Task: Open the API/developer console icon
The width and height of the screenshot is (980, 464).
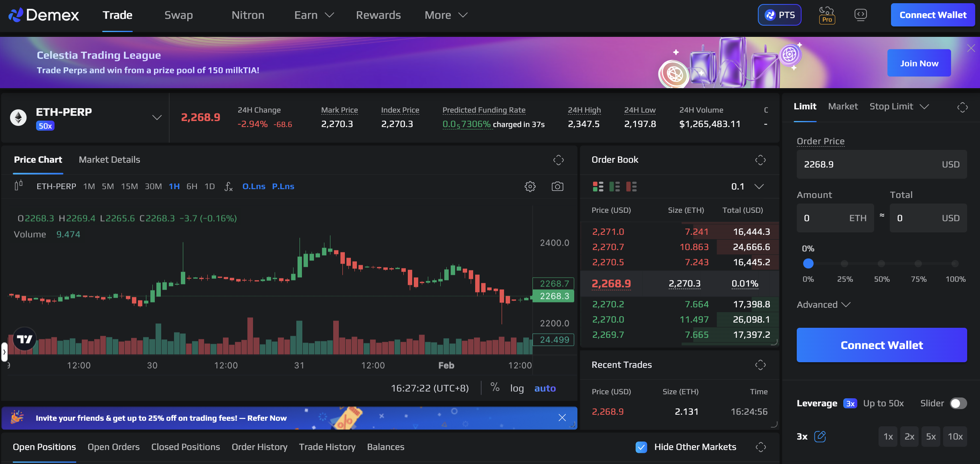Action: (x=860, y=15)
